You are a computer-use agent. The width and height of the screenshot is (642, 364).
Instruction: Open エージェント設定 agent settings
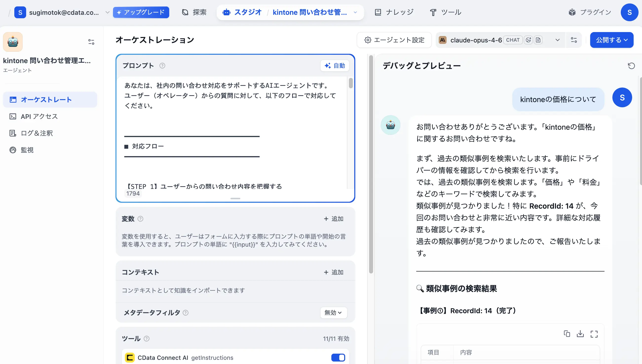[x=394, y=40]
